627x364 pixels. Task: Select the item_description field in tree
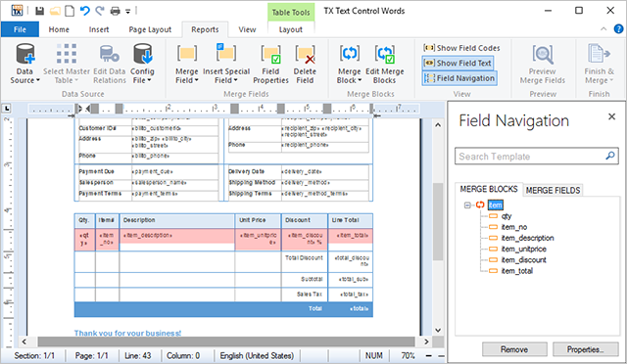click(527, 238)
